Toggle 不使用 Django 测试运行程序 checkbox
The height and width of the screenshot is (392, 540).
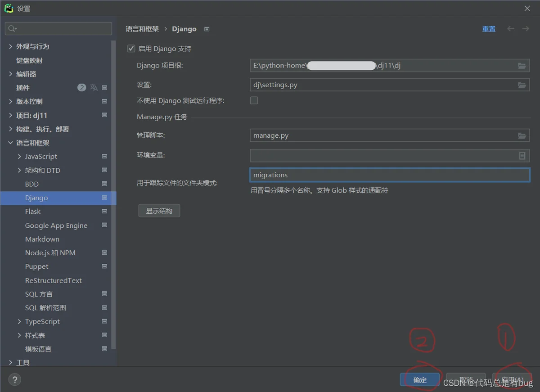click(x=254, y=100)
